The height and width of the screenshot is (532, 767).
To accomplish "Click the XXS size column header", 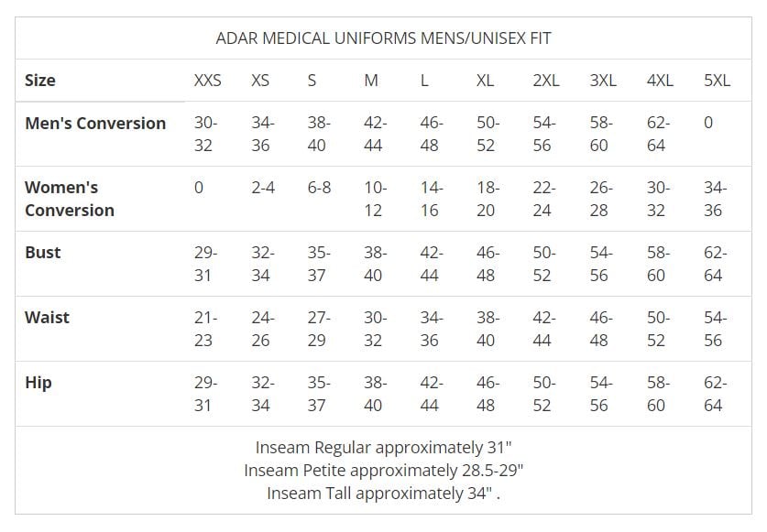I will coord(207,81).
